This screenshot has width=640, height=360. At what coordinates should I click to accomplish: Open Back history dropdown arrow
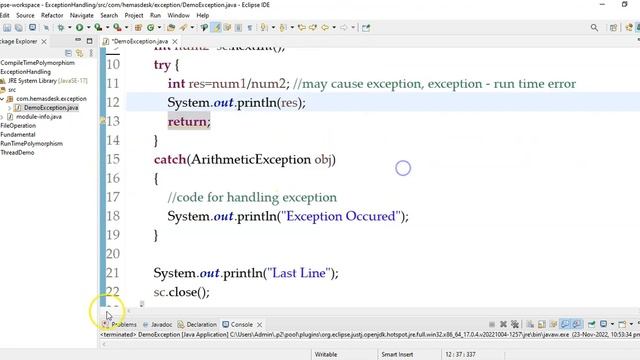coord(334,28)
